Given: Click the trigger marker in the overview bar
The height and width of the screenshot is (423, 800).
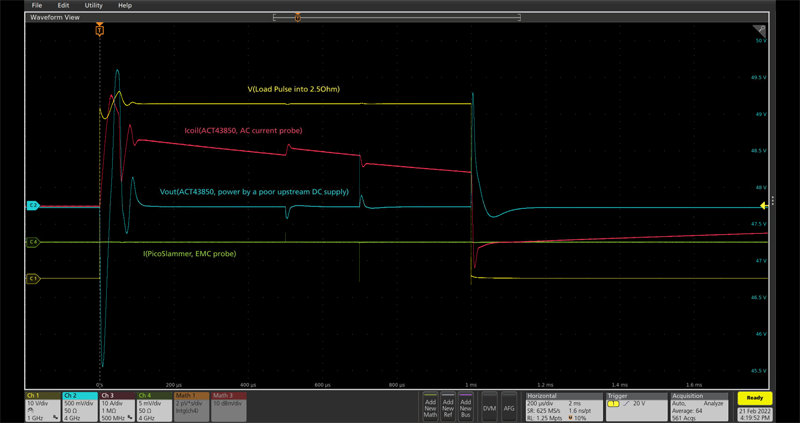Looking at the screenshot, I should click(x=297, y=18).
